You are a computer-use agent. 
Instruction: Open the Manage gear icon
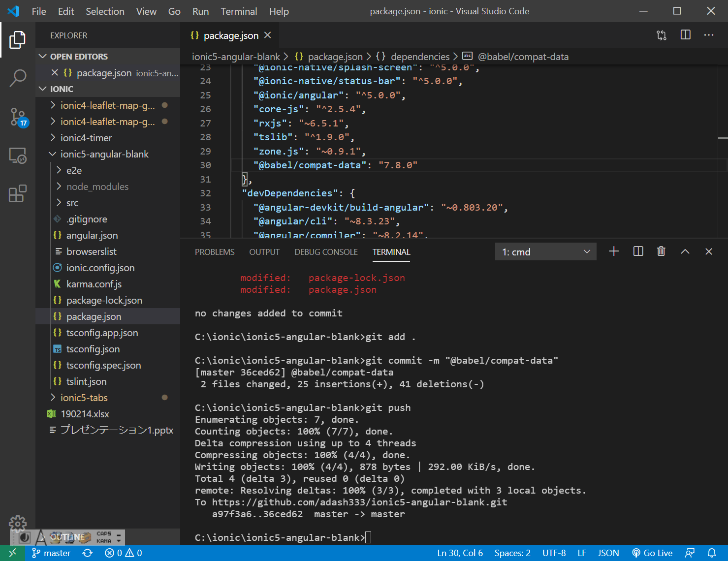click(x=18, y=524)
